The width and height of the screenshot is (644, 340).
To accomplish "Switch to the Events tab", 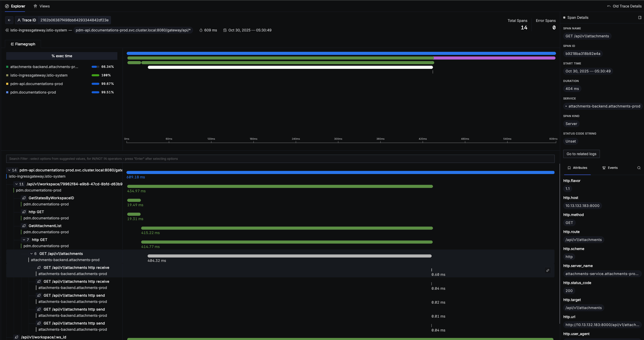I will coord(610,168).
